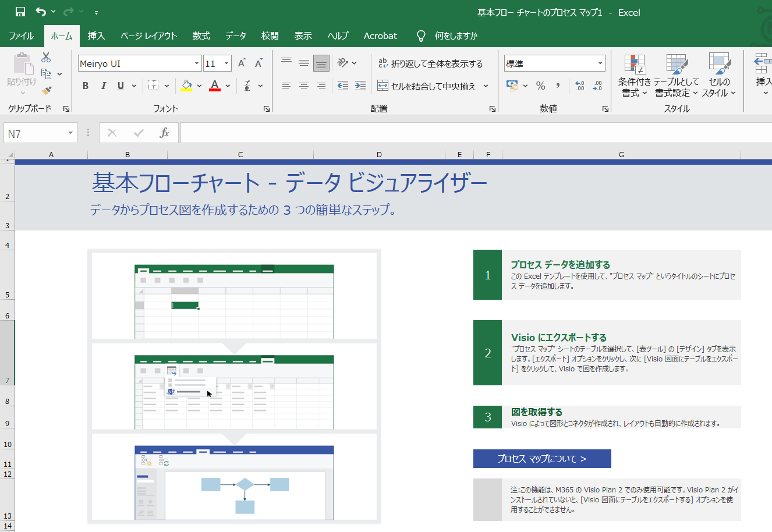Toggle 折り返して全体を表示する wrap text
772x532 pixels.
click(x=431, y=63)
